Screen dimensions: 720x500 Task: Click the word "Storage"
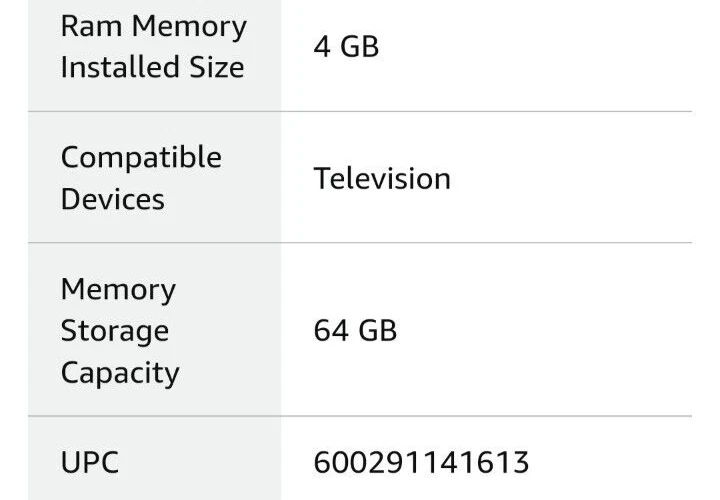click(115, 331)
